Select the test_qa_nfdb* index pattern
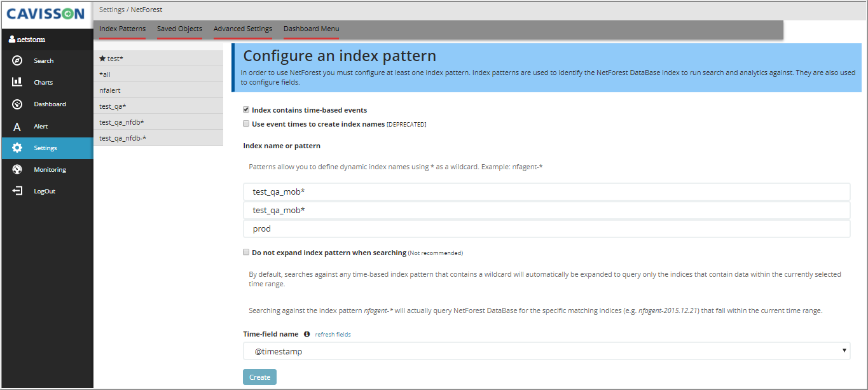 [x=158, y=122]
